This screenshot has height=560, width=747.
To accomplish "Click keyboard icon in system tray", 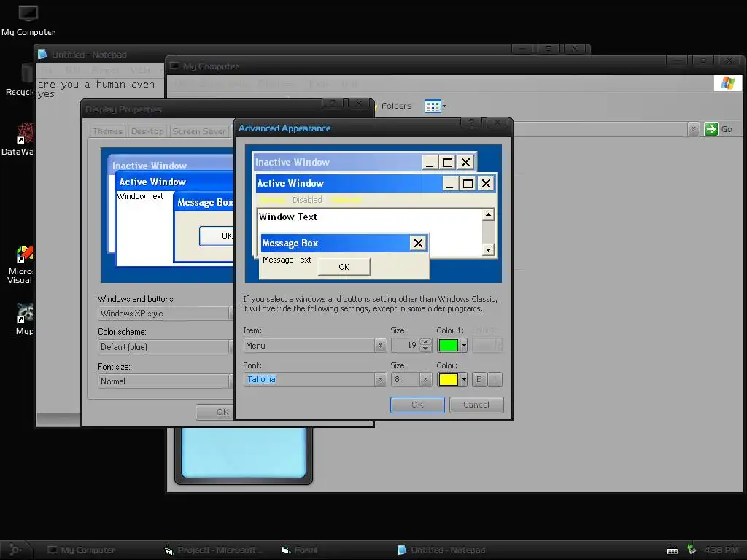I will coord(672,551).
